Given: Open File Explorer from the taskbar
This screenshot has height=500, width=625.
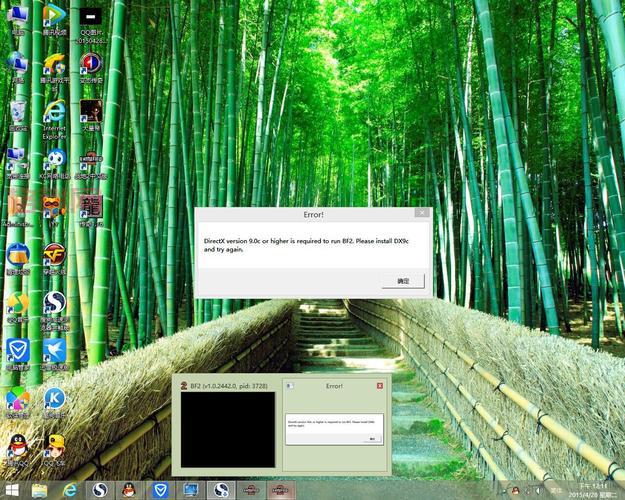Looking at the screenshot, I should [x=39, y=490].
